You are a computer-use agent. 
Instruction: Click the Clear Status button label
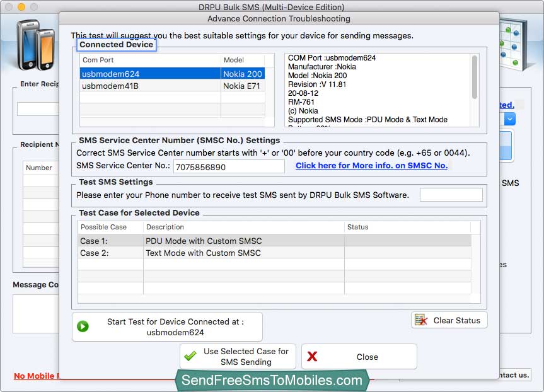pyautogui.click(x=456, y=320)
